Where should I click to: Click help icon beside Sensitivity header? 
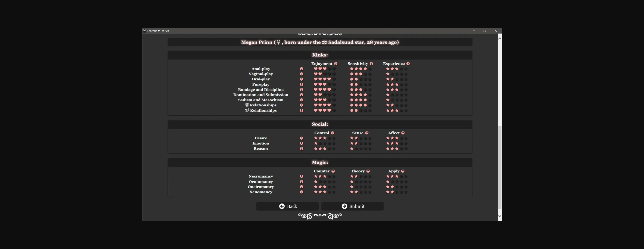pos(371,64)
